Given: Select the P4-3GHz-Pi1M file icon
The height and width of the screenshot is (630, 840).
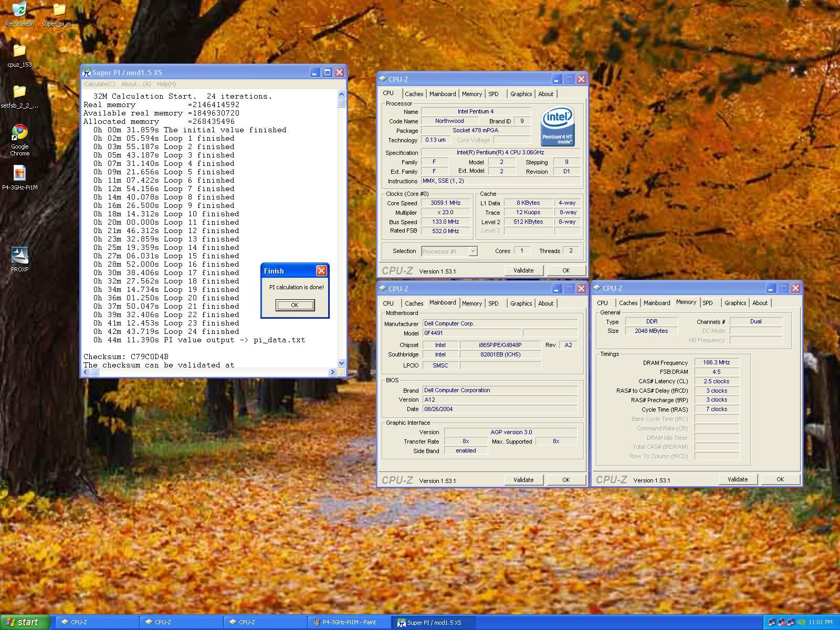Looking at the screenshot, I should [x=19, y=177].
